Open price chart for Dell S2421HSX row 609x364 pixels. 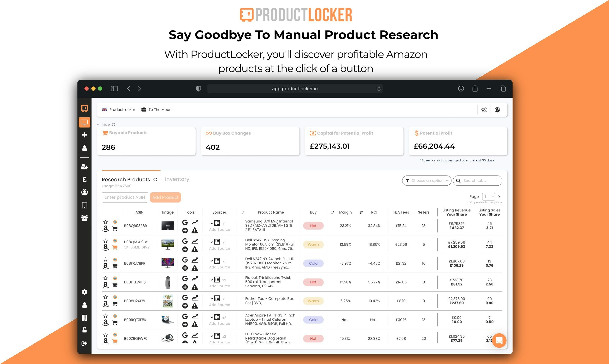pyautogui.click(x=195, y=241)
